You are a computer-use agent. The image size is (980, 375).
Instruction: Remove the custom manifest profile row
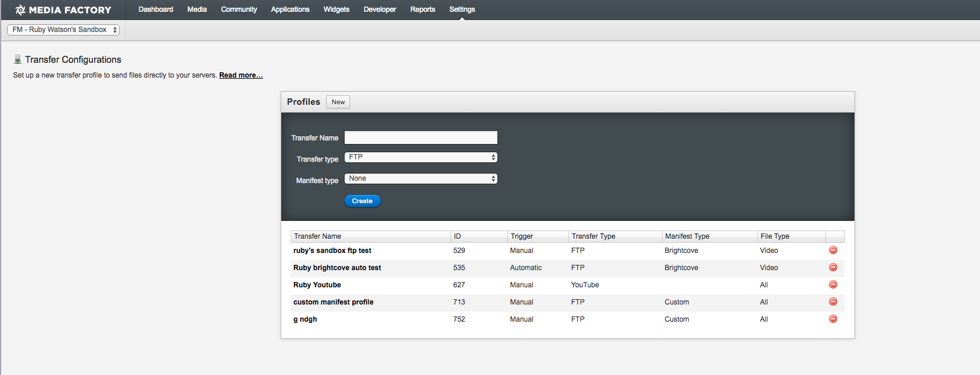833,302
